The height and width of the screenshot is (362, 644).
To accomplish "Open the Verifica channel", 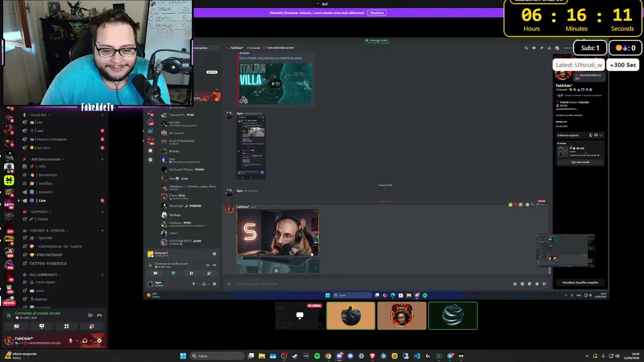I will (63, 184).
